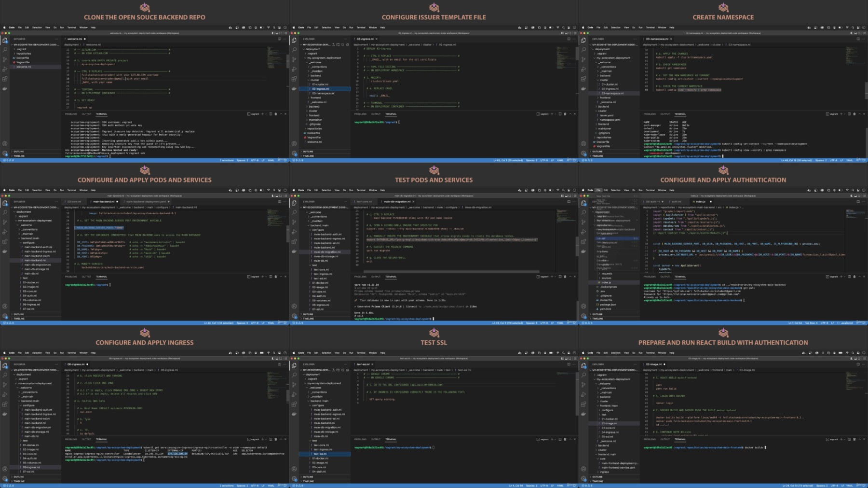Open Explorer icon in Create Namespace window

(x=583, y=41)
